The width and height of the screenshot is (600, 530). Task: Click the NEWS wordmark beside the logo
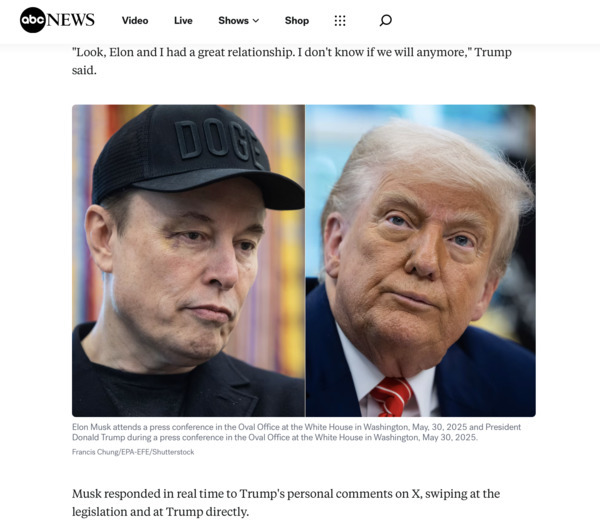click(x=71, y=20)
